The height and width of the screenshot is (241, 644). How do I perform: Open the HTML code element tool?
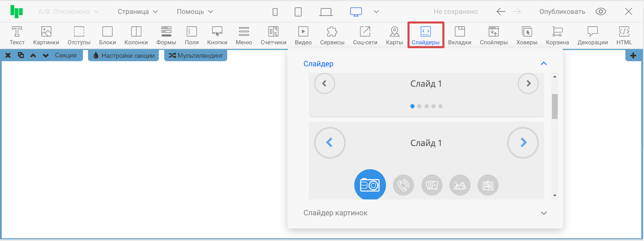pos(624,35)
